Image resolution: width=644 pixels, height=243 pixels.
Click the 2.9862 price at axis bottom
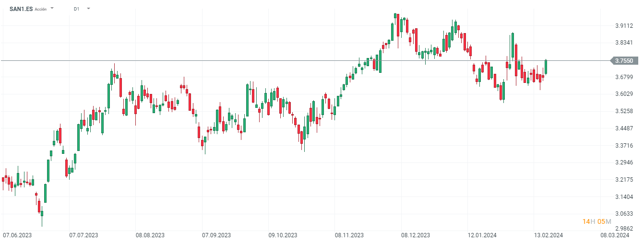tap(623, 229)
